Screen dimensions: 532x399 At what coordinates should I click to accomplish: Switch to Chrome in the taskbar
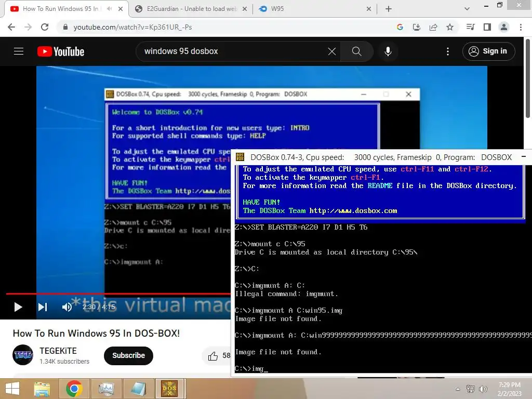(x=74, y=389)
